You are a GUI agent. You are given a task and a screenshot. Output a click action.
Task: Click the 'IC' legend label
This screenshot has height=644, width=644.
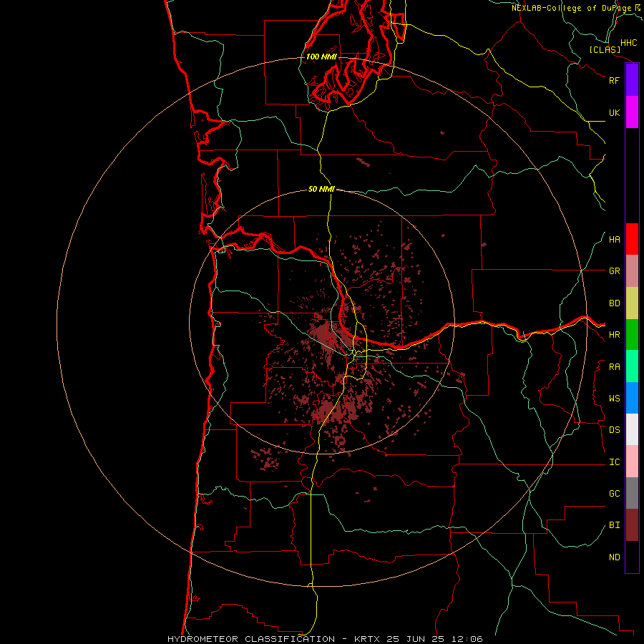(x=614, y=462)
